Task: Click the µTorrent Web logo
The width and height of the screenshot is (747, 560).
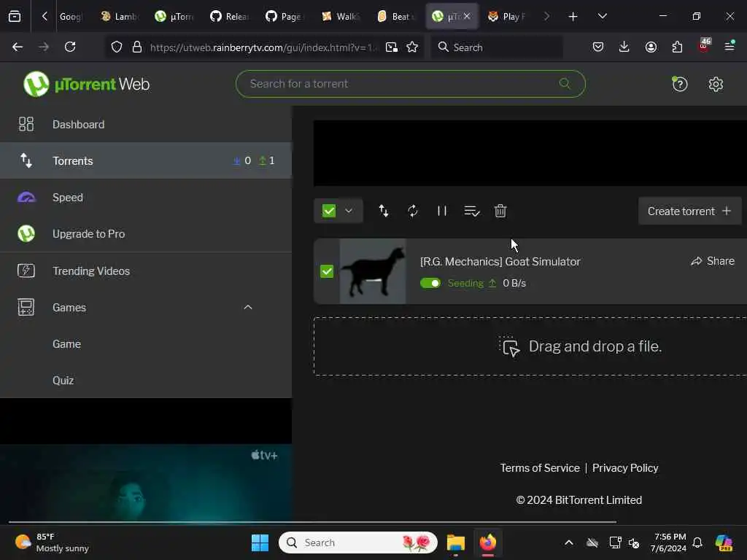Action: [87, 85]
